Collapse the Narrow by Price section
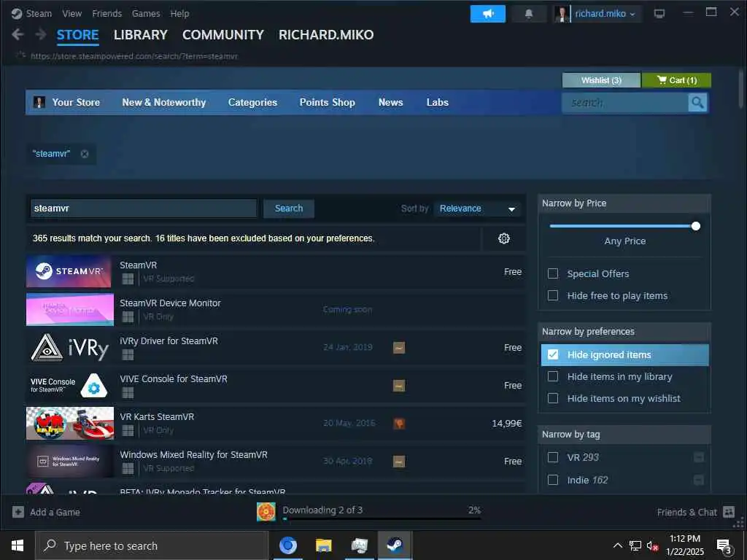Viewport: 747px width, 560px height. tap(624, 203)
